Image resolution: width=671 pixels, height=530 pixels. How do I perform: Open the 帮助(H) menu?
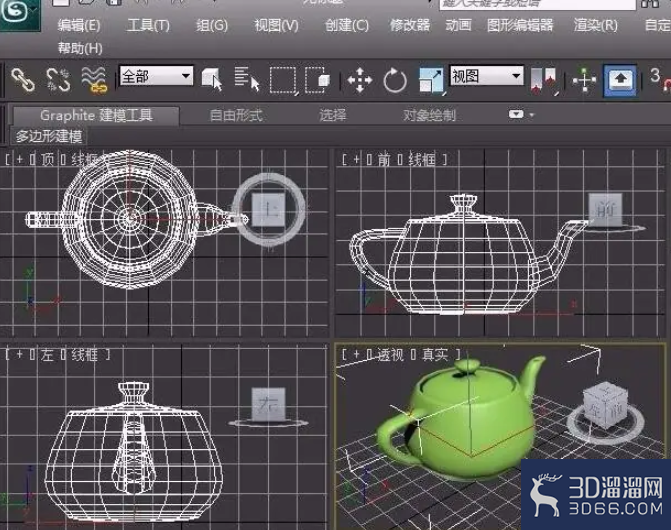(x=80, y=48)
